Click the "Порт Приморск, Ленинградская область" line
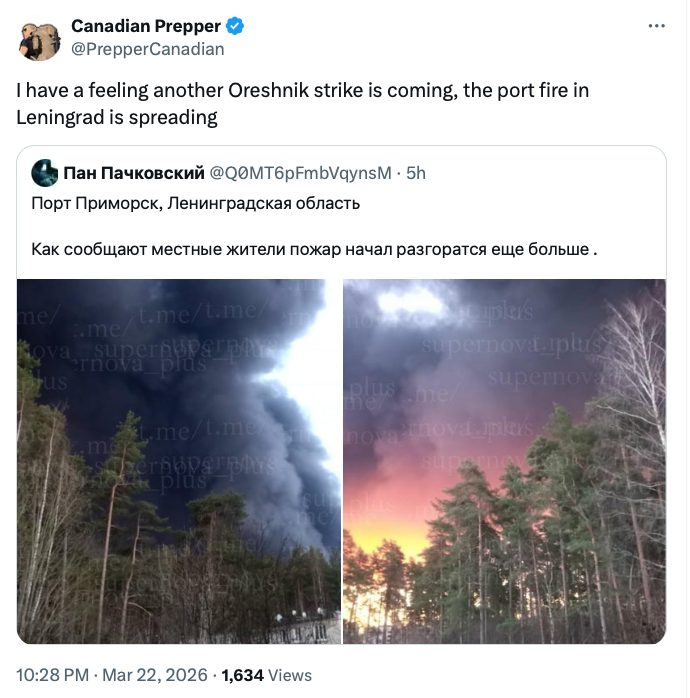 click(196, 203)
